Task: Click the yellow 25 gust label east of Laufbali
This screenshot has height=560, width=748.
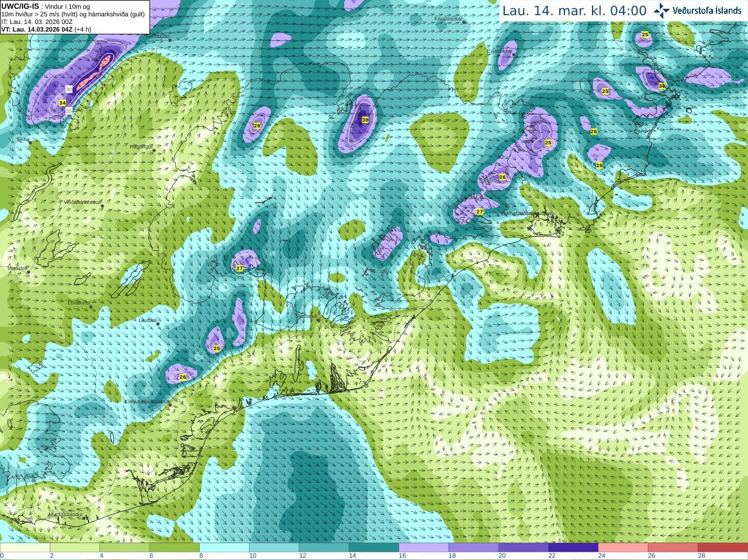Action: [x=217, y=348]
